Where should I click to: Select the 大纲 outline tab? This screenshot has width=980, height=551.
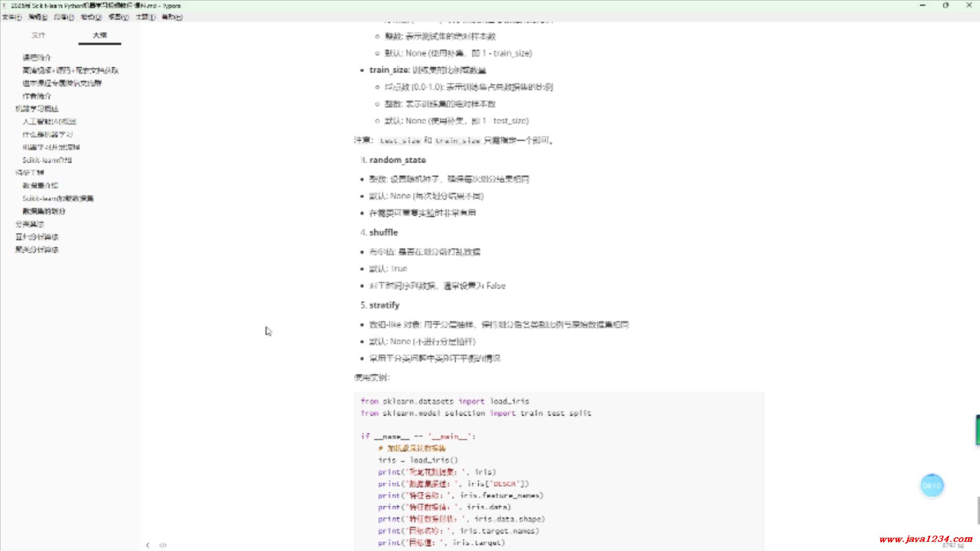point(100,35)
